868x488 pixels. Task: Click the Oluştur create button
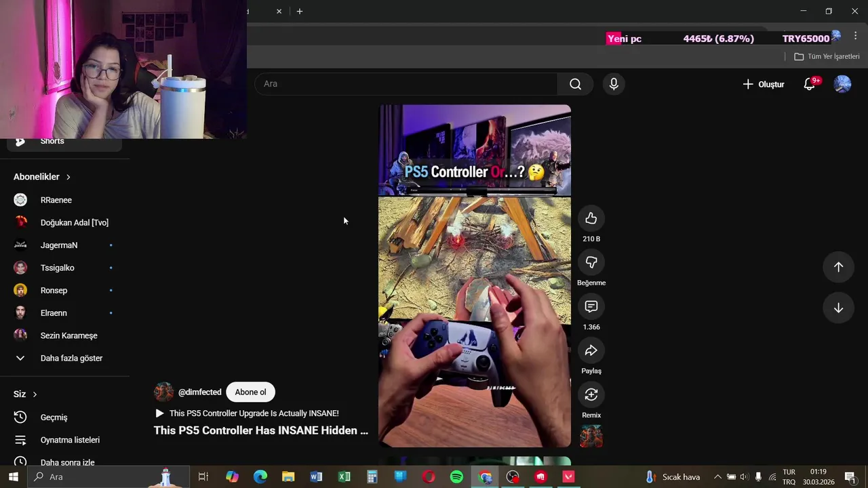[764, 84]
